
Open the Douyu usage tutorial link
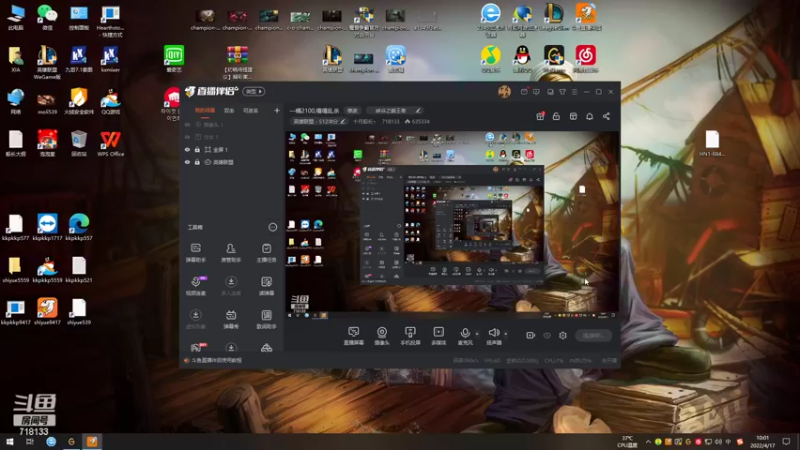pyautogui.click(x=216, y=360)
